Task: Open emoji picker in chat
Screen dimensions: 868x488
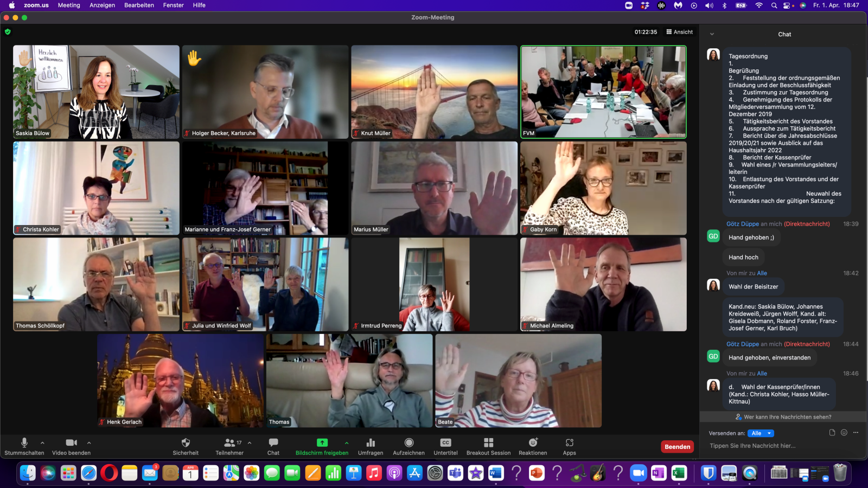Action: (844, 433)
